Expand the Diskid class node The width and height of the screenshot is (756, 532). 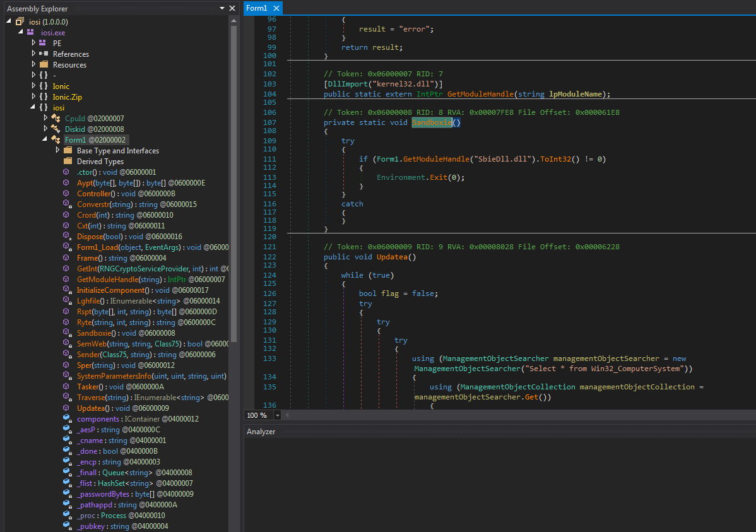tap(45, 129)
